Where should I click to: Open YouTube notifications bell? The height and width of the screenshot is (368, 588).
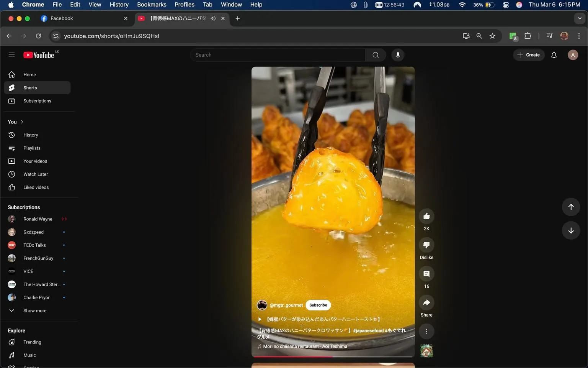click(x=554, y=55)
